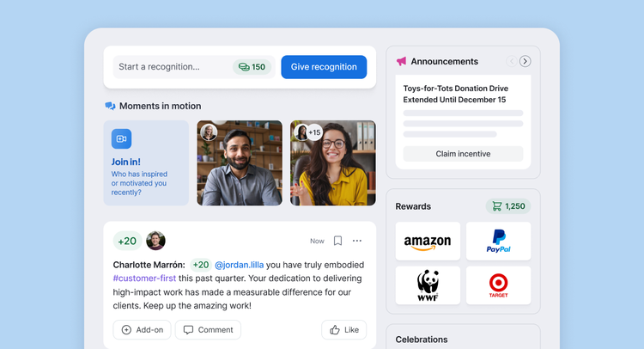Click the Charlotte Marrón name

pos(149,265)
